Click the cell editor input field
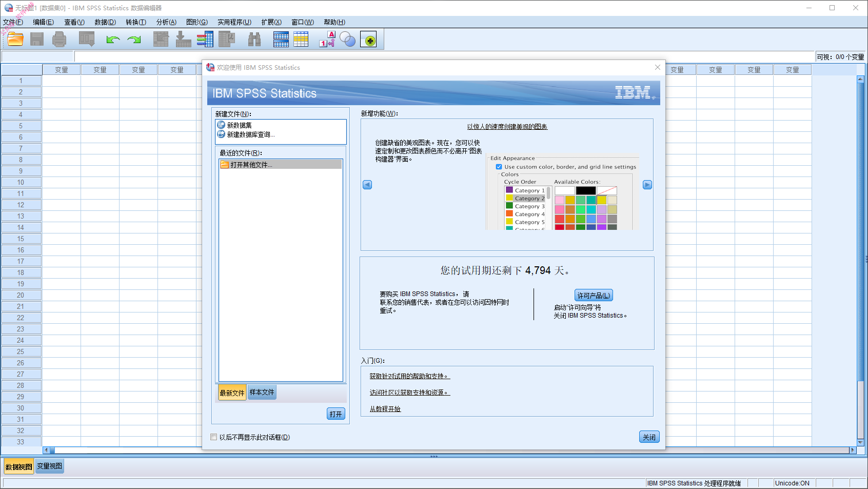Image resolution: width=868 pixels, height=489 pixels. click(444, 56)
